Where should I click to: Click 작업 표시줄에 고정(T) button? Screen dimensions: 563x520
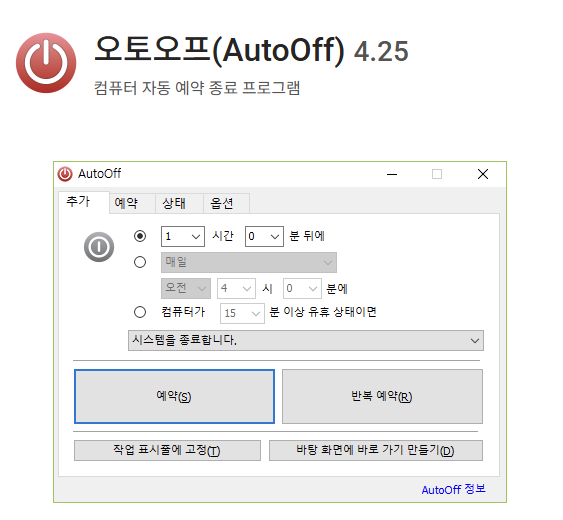(167, 450)
